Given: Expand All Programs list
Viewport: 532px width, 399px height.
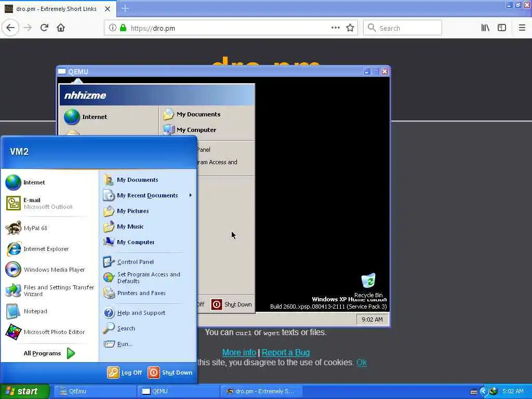Looking at the screenshot, I should pos(49,353).
